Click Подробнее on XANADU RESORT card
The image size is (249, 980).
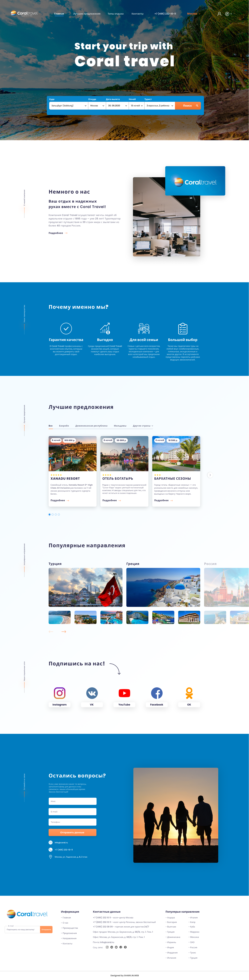(60, 500)
